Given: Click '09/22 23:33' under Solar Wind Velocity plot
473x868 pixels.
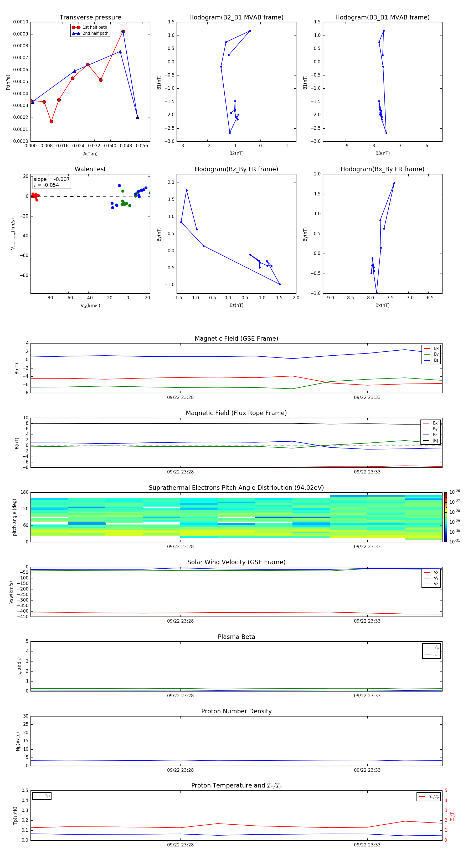Looking at the screenshot, I should [367, 621].
